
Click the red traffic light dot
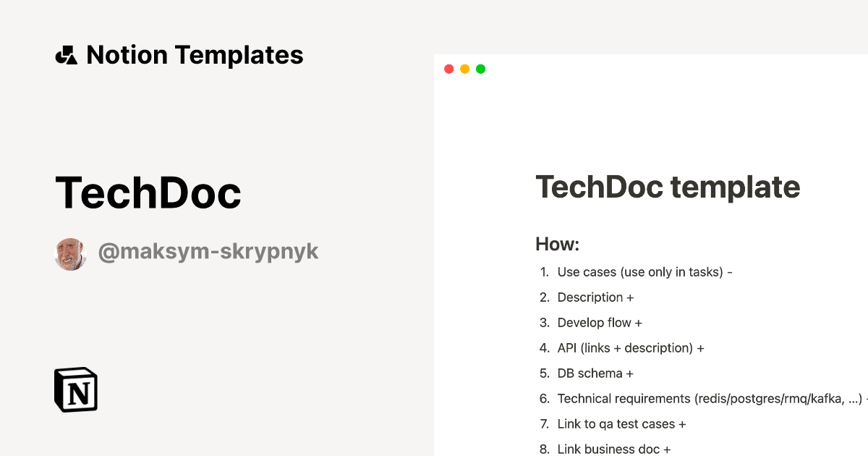pos(448,68)
